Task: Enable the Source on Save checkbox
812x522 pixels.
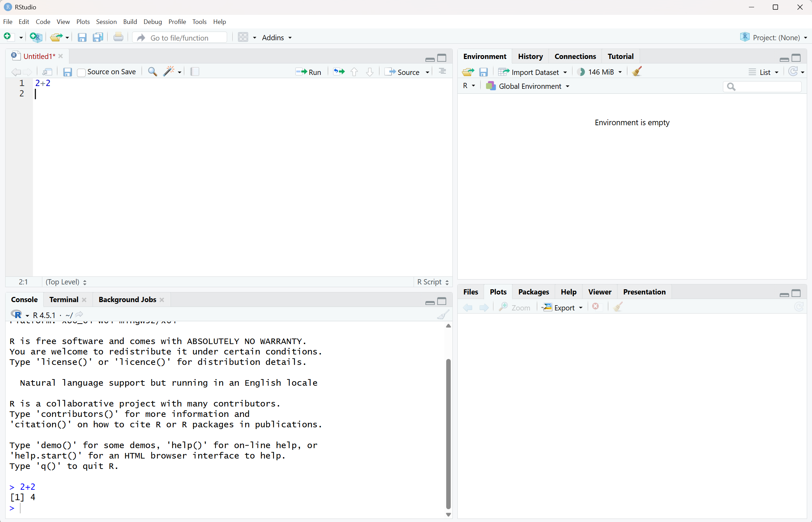Action: (81, 72)
